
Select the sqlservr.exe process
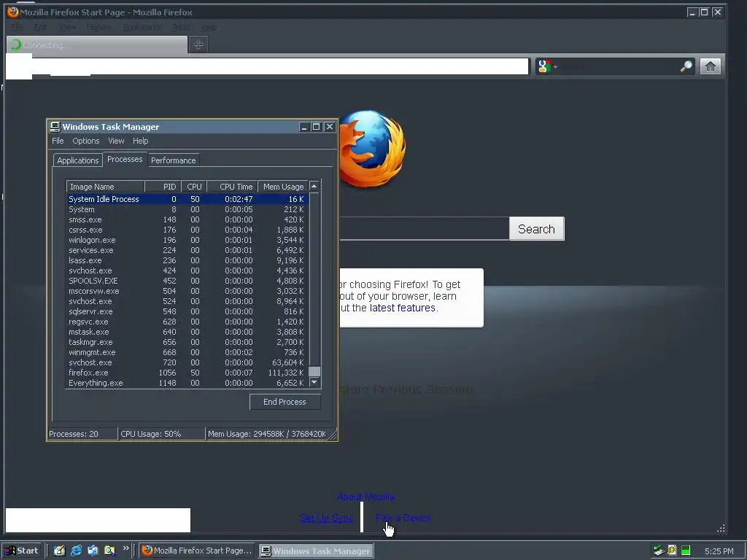point(187,311)
